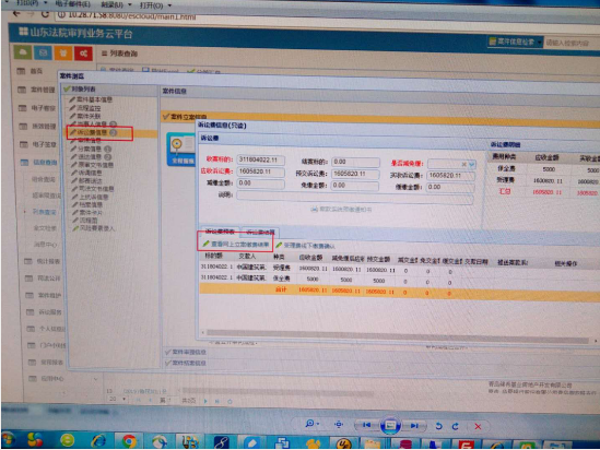600x450 pixels.
Task: Go back with the browser back arrow
Action: [16, 14]
